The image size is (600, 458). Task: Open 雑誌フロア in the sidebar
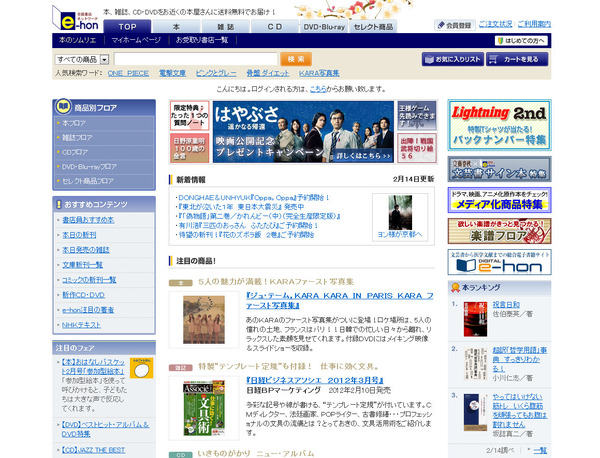pos(77,138)
